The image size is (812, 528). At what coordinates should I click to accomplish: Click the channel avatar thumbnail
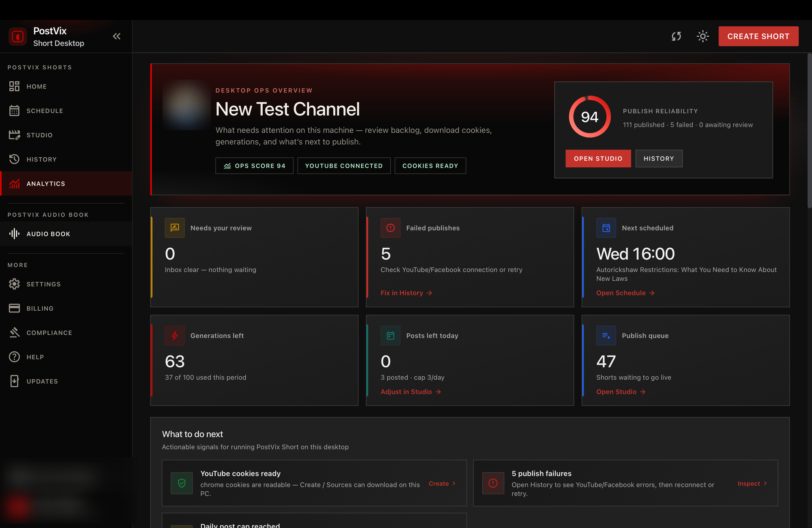tap(187, 105)
